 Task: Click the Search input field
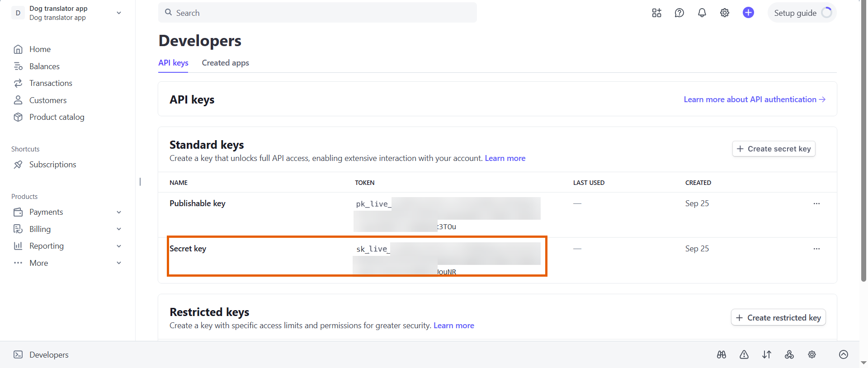pyautogui.click(x=317, y=13)
